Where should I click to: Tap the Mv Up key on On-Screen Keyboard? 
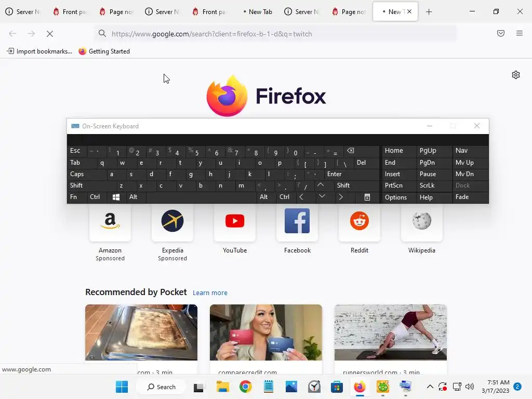[471, 163]
